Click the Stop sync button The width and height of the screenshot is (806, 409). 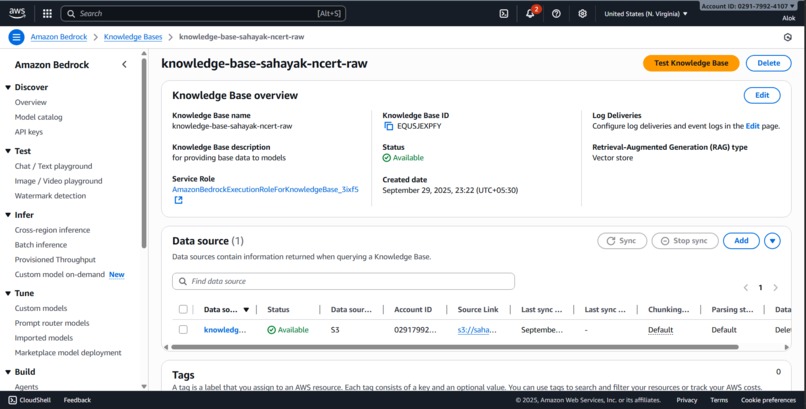pos(685,240)
